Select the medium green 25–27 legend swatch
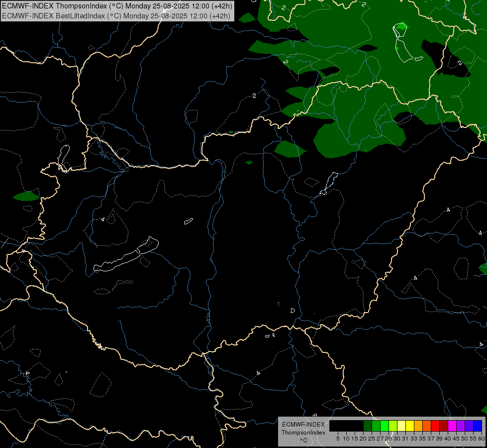Screen dimensions: 487x448 pyautogui.click(x=376, y=426)
